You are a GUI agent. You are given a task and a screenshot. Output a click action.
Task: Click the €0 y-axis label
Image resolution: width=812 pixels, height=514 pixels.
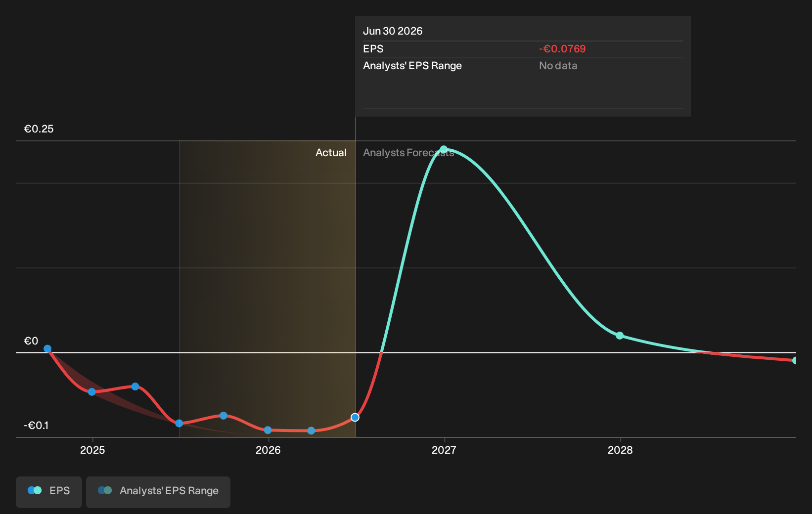31,341
